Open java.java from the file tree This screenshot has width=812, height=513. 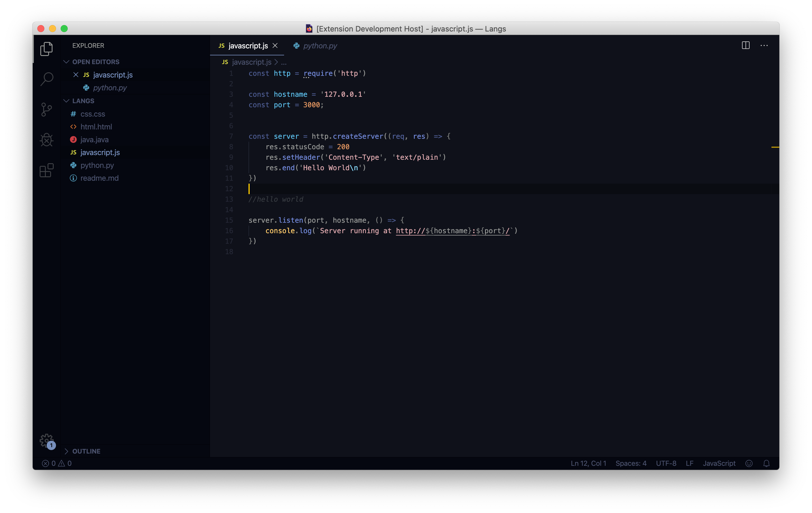click(94, 140)
